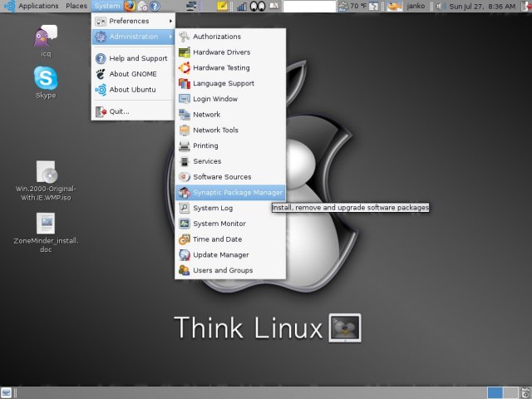This screenshot has height=399, width=532.
Task: Choose Quit... from System menu
Action: (133, 111)
